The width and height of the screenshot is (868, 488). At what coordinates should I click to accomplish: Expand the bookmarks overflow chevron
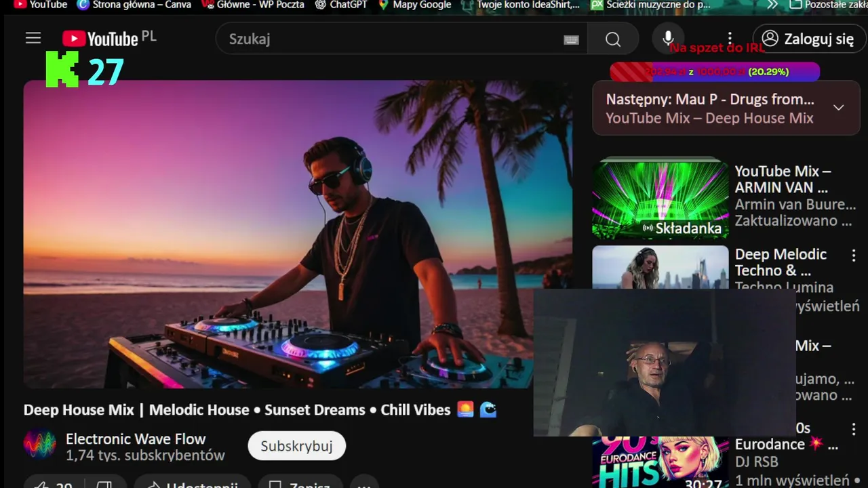pyautogui.click(x=772, y=5)
